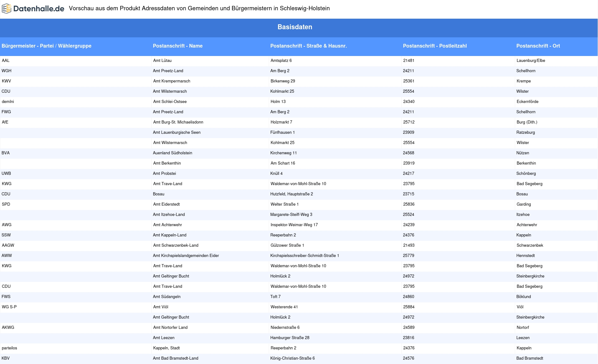Click the AfE party cell

coord(5,122)
